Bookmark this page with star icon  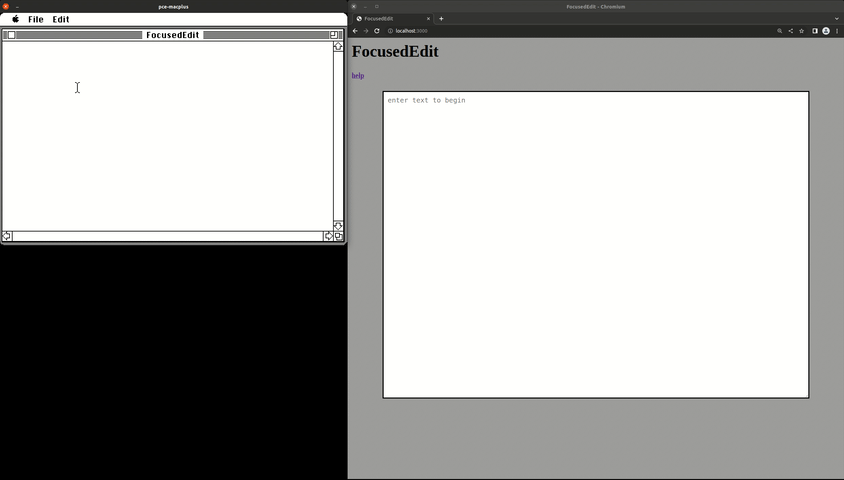coord(802,31)
